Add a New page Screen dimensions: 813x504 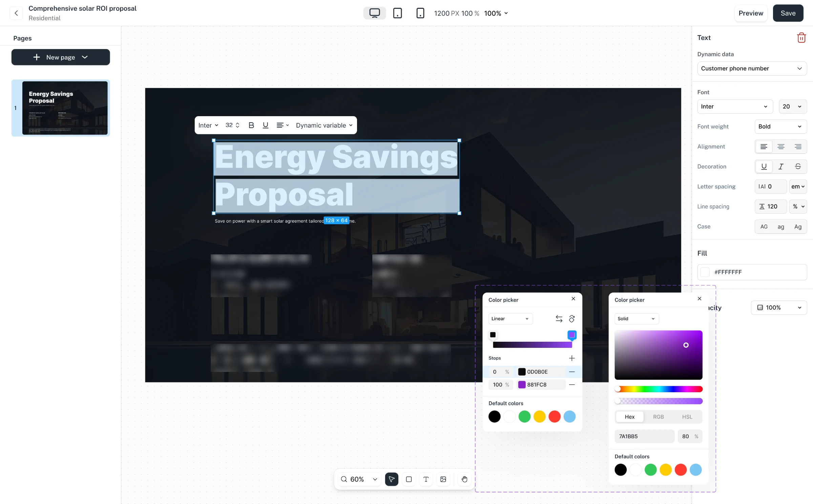(61, 57)
